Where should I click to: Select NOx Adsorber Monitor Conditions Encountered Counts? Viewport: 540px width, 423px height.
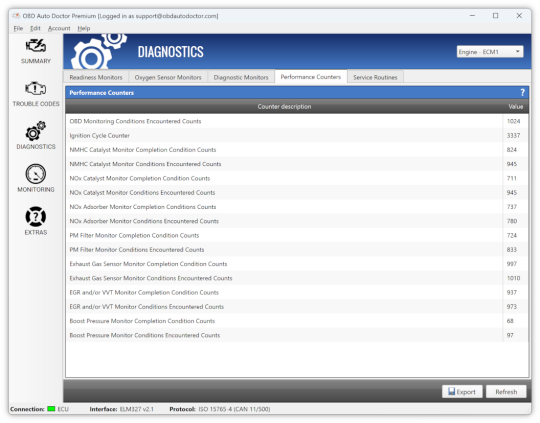click(297, 221)
